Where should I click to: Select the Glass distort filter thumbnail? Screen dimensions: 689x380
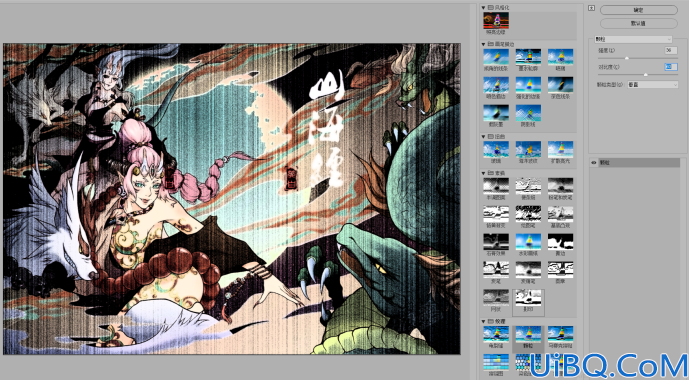tap(496, 149)
